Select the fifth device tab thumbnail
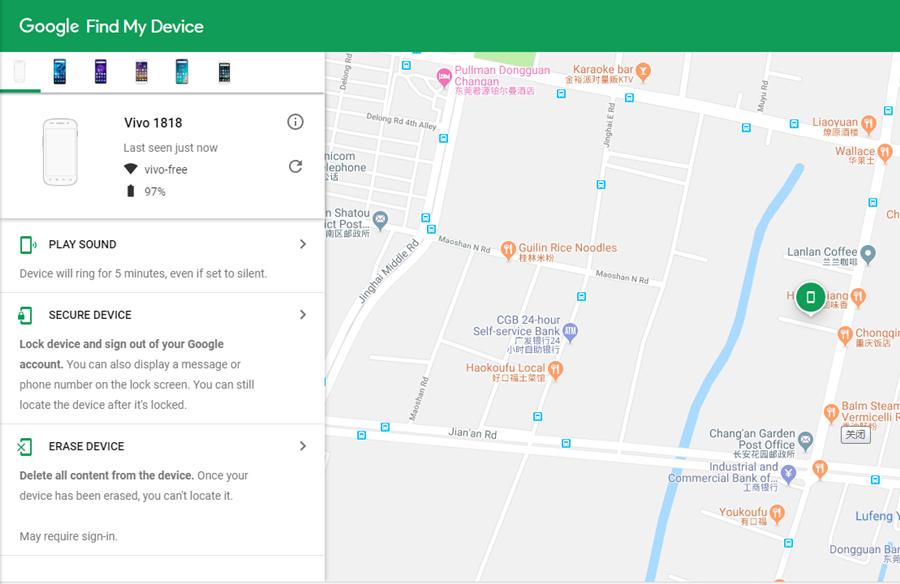The width and height of the screenshot is (900, 584). [x=182, y=72]
